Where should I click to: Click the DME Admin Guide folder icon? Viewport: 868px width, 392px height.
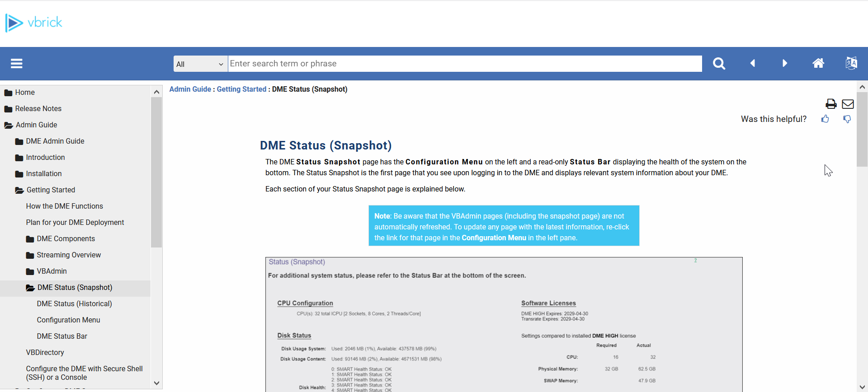pos(19,141)
